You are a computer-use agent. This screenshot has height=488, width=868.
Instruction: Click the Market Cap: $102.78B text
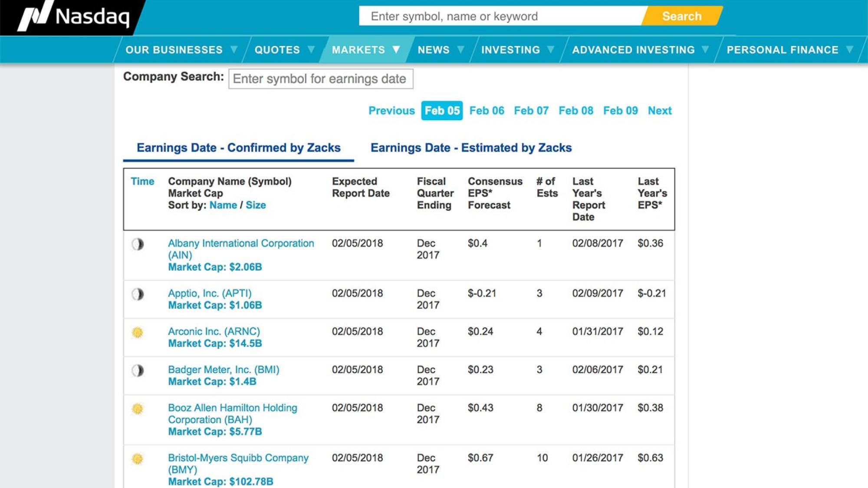220,481
